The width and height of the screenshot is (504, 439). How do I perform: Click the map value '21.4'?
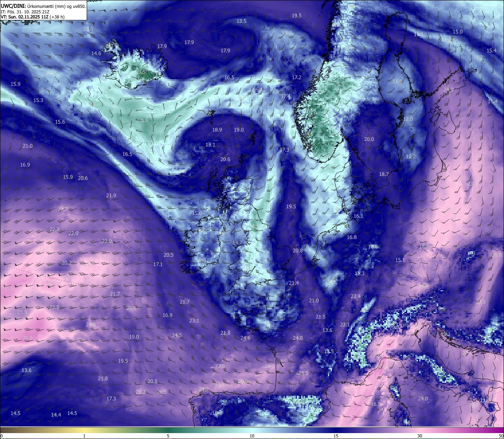point(294,283)
